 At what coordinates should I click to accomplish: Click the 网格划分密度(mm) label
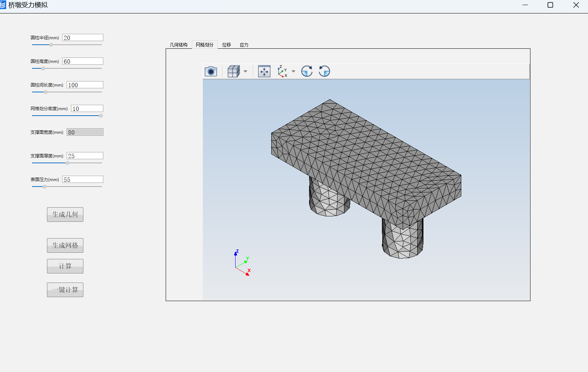[x=49, y=109]
